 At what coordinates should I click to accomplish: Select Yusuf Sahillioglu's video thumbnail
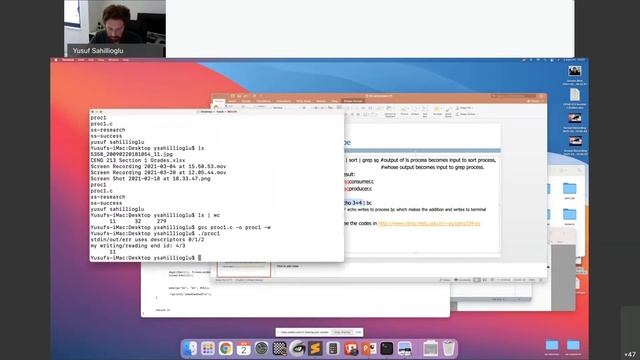(x=115, y=28)
